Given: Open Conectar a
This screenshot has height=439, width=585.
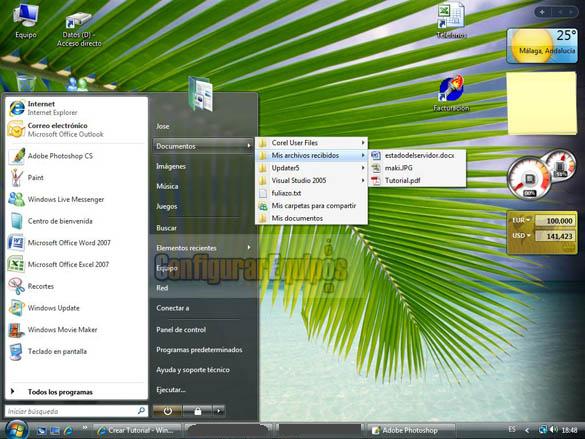Looking at the screenshot, I should point(172,308).
